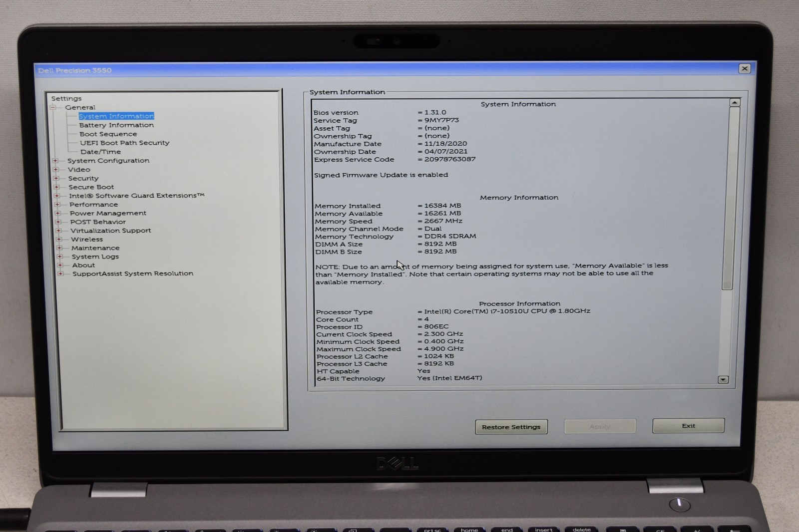799x532 pixels.
Task: Click the Maximum Clock Speed value 4.900 GHz
Action: (x=443, y=349)
